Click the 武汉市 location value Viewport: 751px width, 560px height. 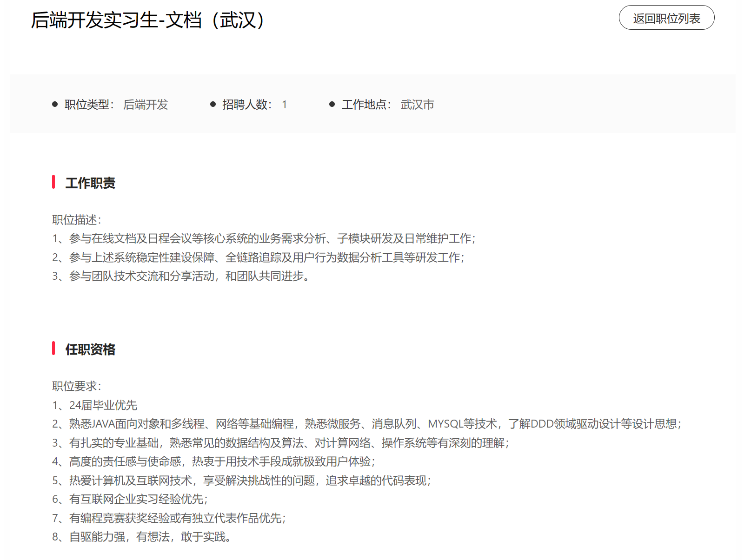418,105
